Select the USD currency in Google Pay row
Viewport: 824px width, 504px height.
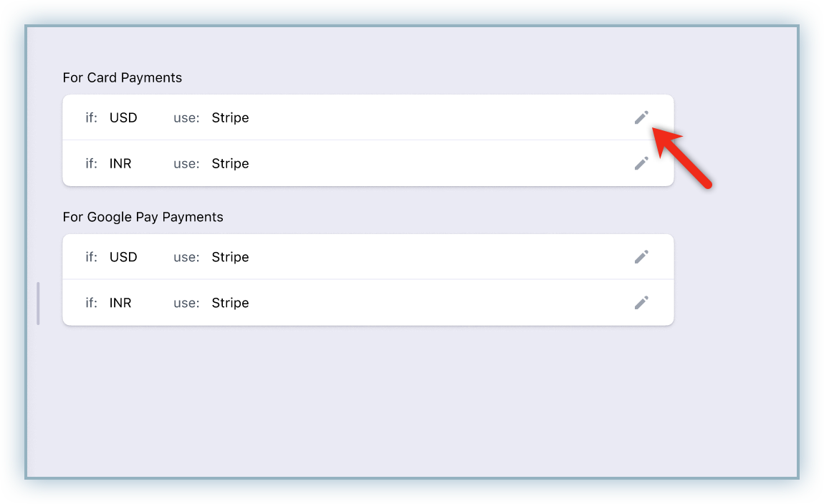click(x=123, y=257)
